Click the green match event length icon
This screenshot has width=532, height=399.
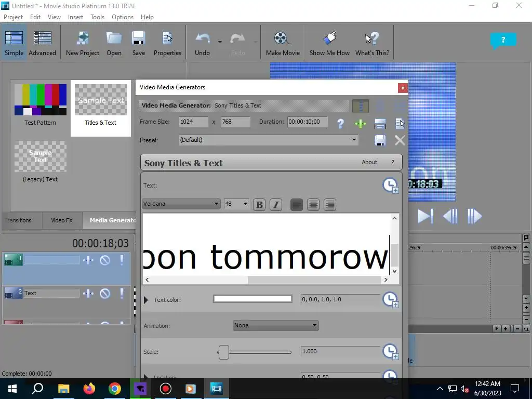(x=361, y=124)
